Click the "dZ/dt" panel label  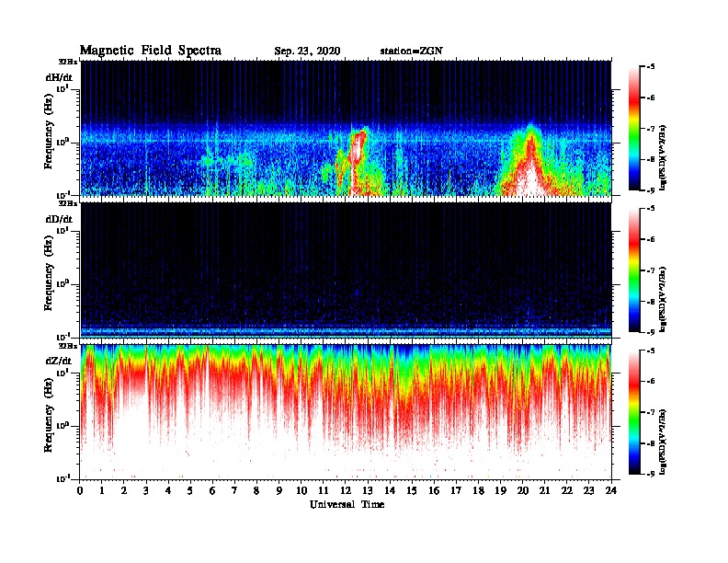click(59, 361)
